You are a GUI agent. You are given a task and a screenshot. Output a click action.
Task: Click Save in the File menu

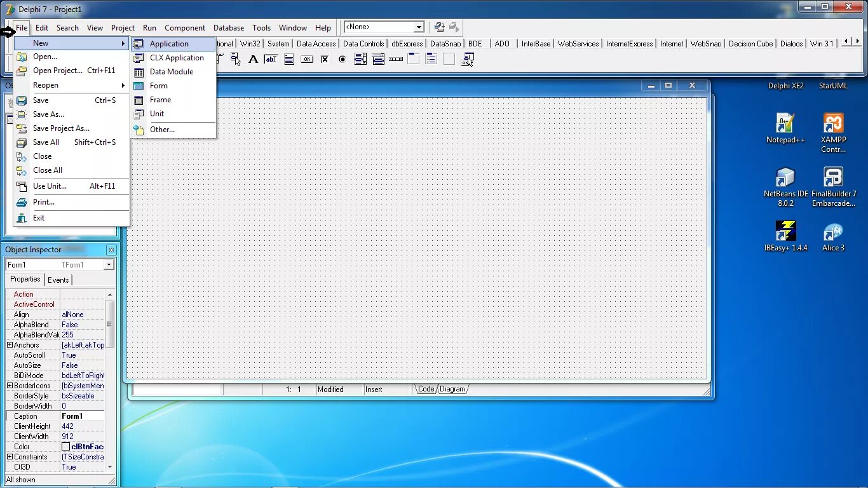coord(72,100)
